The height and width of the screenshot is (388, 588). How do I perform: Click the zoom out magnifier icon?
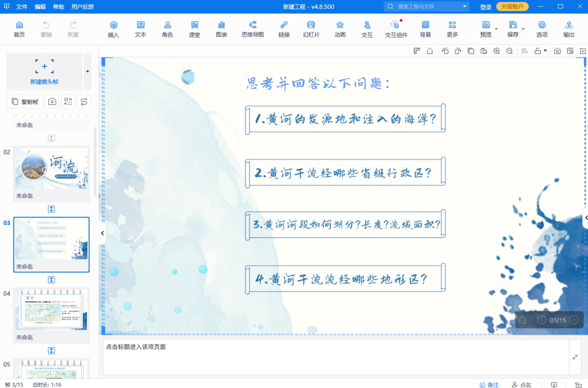coord(509,51)
